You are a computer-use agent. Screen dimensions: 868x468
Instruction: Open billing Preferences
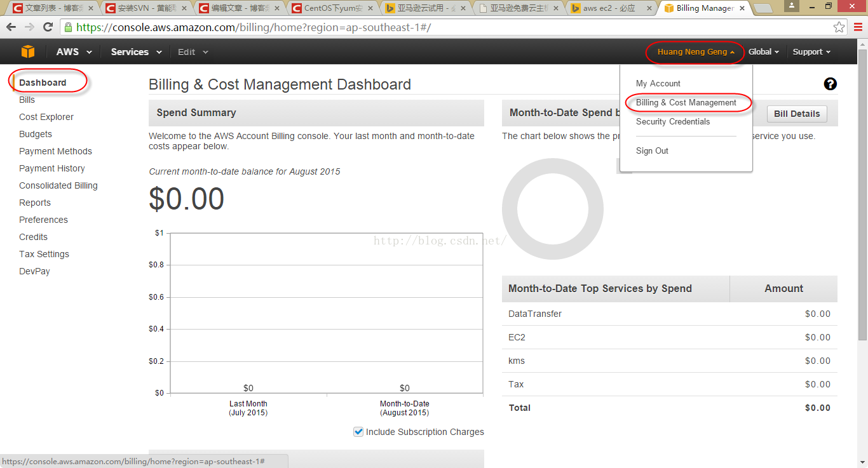[x=43, y=220]
